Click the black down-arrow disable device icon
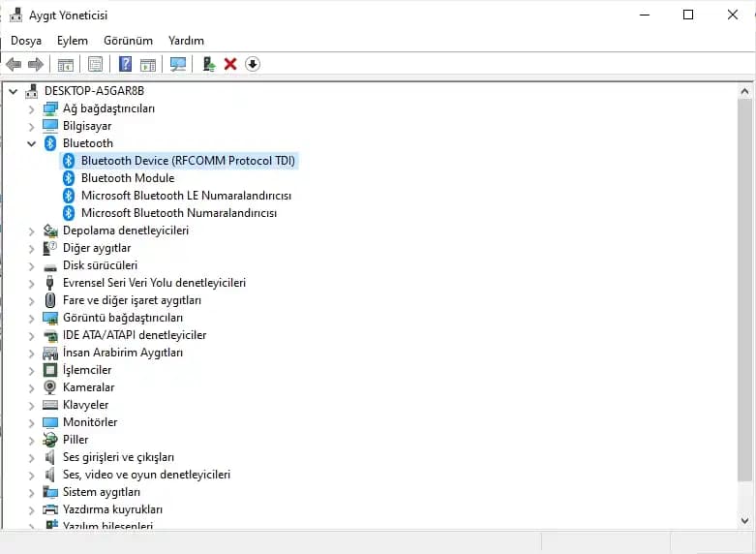756x554 pixels. tap(253, 64)
